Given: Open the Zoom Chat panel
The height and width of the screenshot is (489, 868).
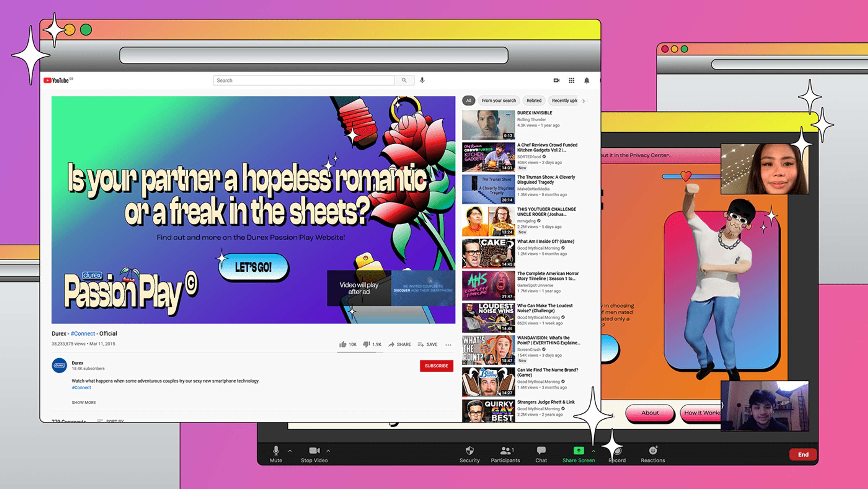Looking at the screenshot, I should coord(541,454).
